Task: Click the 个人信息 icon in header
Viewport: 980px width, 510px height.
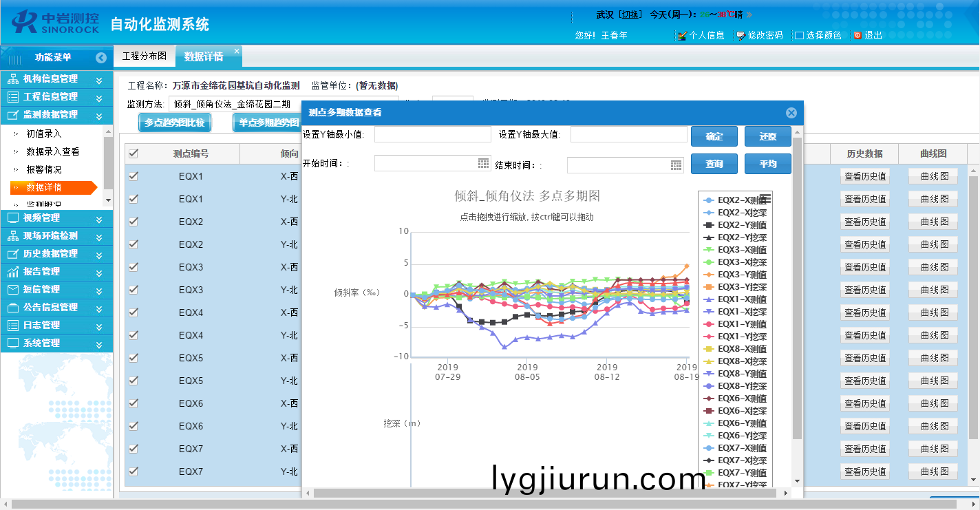Action: point(682,35)
